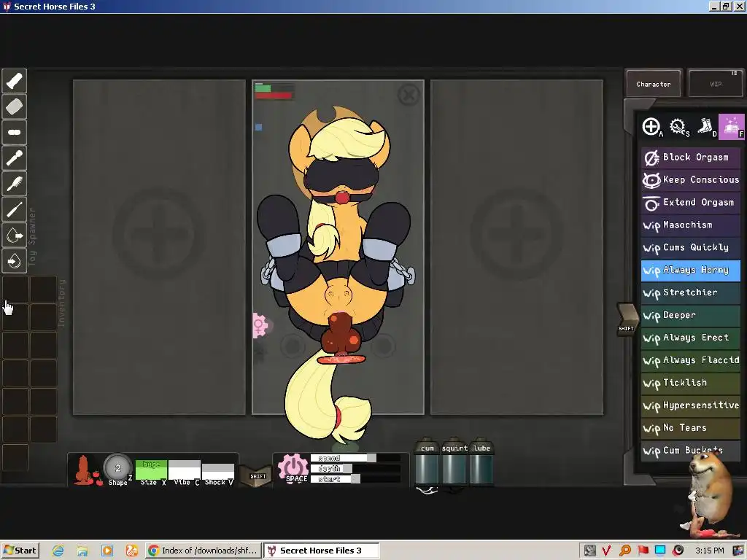Click the droplet with outward arrow icon
Viewport: 747px width, 560px height.
click(x=15, y=236)
